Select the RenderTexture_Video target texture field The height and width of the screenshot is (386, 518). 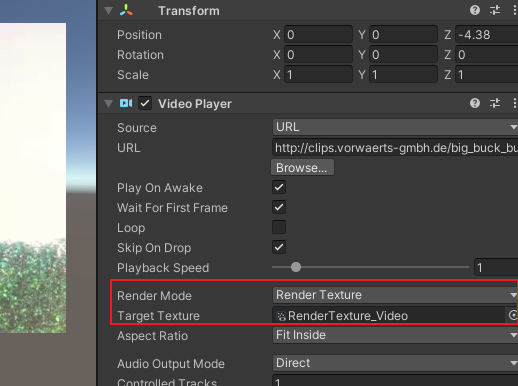[389, 315]
